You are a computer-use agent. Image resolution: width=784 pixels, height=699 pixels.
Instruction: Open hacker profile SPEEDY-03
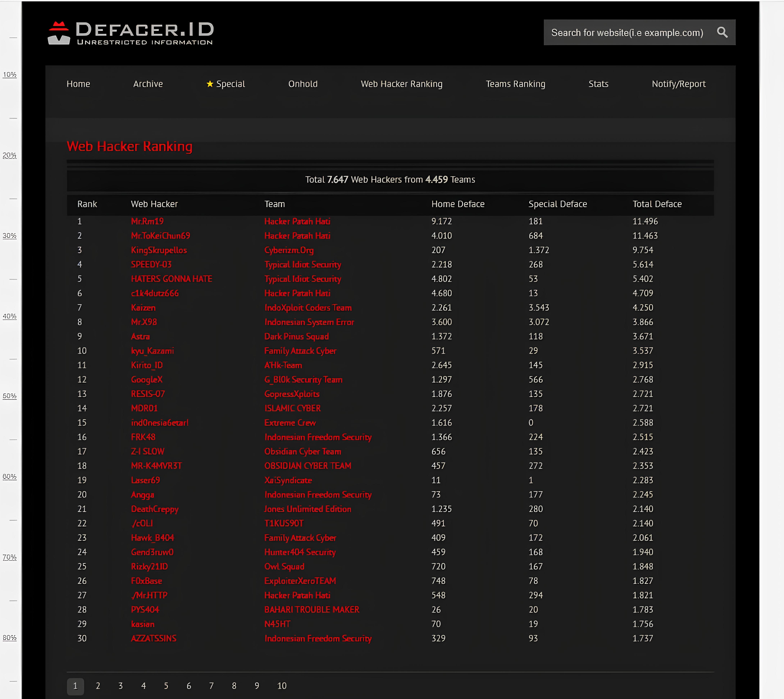click(x=151, y=264)
